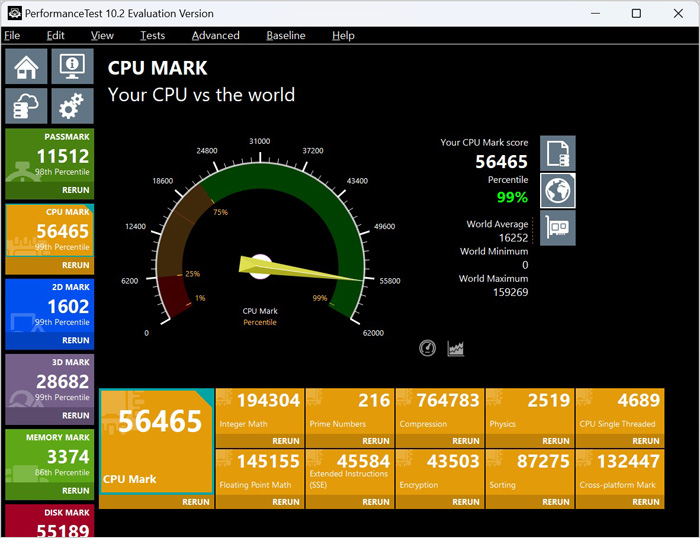This screenshot has width=700, height=538.
Task: Click the cloud database baseline icon
Action: click(27, 106)
